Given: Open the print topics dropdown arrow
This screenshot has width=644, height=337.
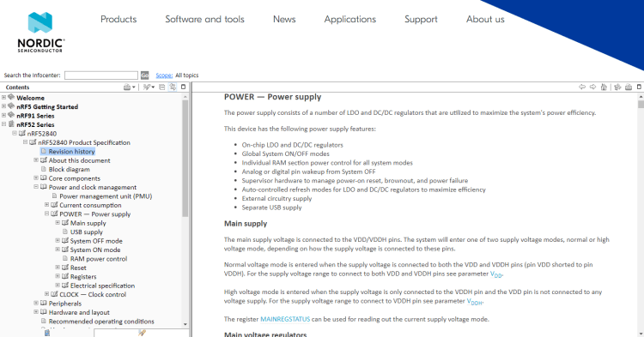Looking at the screenshot, I should (133, 87).
